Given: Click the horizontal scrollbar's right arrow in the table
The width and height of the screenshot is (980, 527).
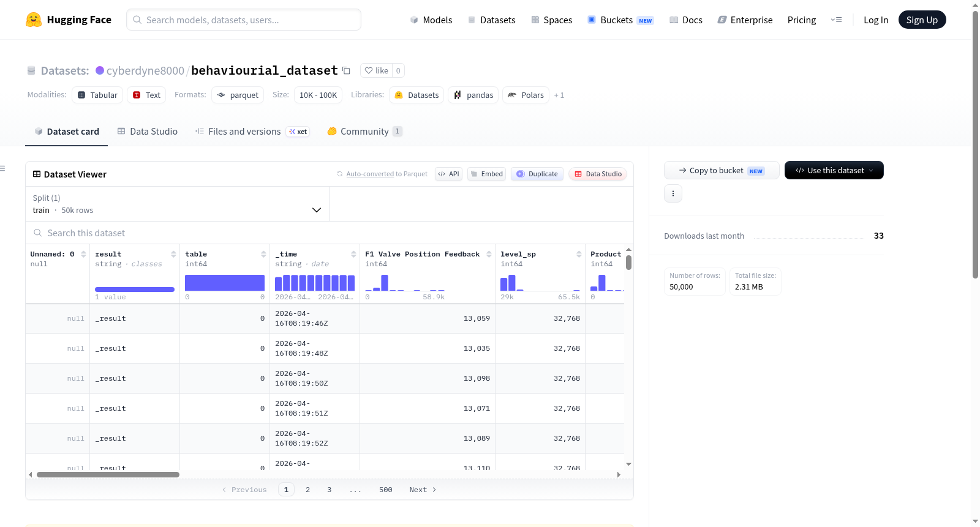Looking at the screenshot, I should 619,474.
